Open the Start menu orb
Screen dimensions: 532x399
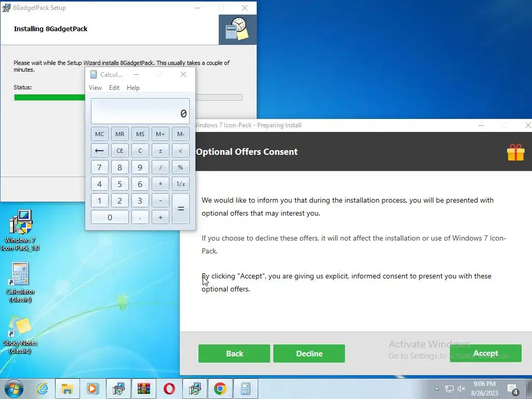tap(14, 389)
